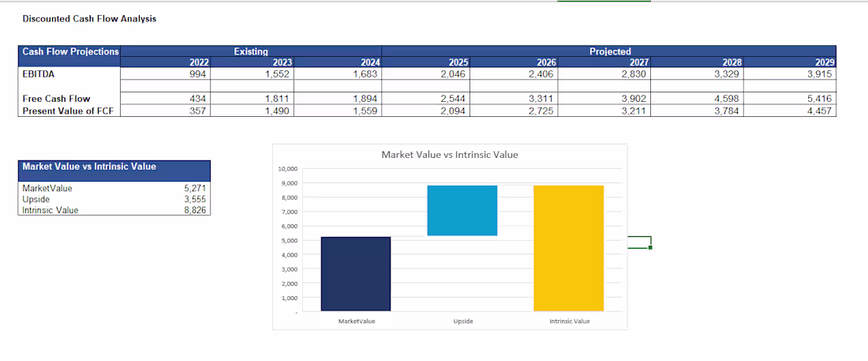This screenshot has height=361, width=868.
Task: Select the EBITDA row label
Action: coord(38,73)
